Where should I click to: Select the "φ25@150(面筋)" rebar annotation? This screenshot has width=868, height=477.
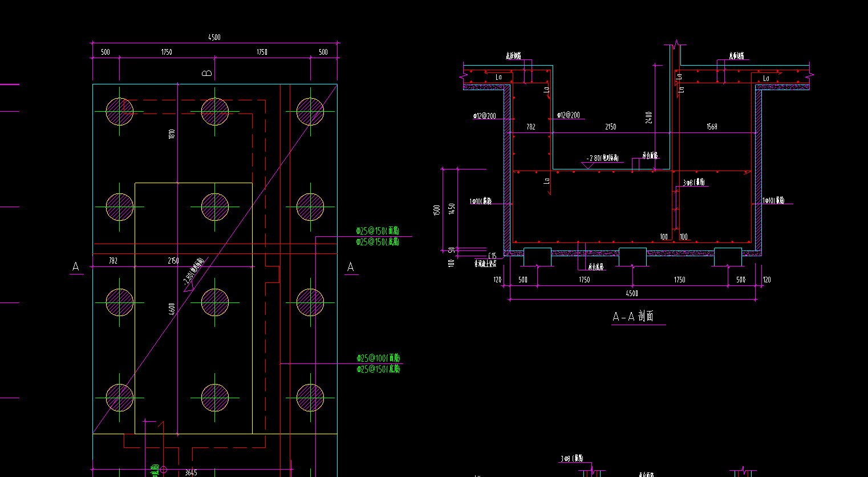tap(378, 231)
